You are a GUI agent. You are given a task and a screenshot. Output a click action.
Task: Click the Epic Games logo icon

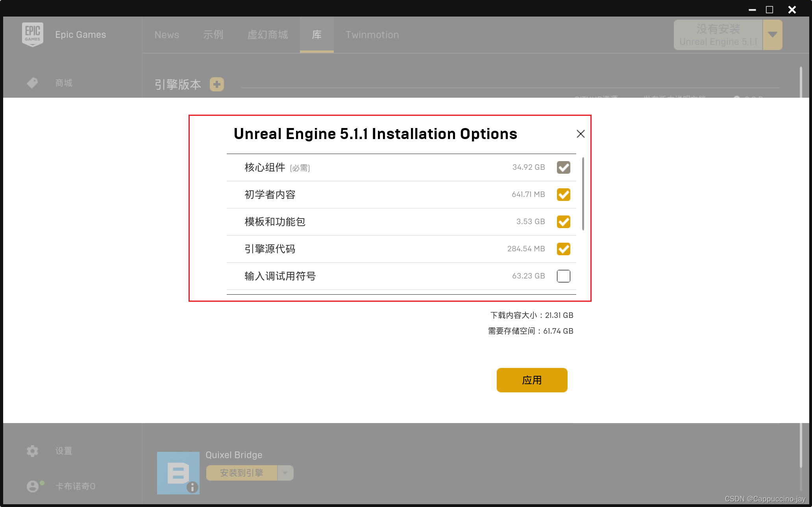(32, 35)
